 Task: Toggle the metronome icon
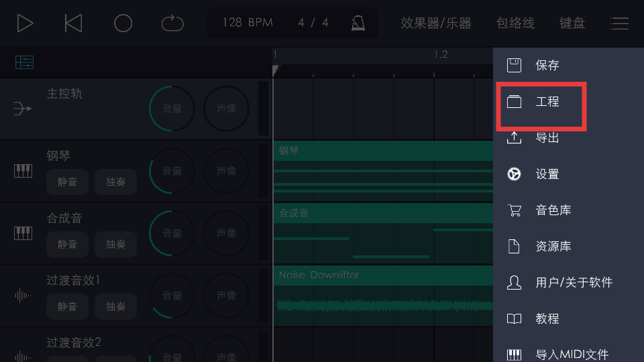(358, 23)
